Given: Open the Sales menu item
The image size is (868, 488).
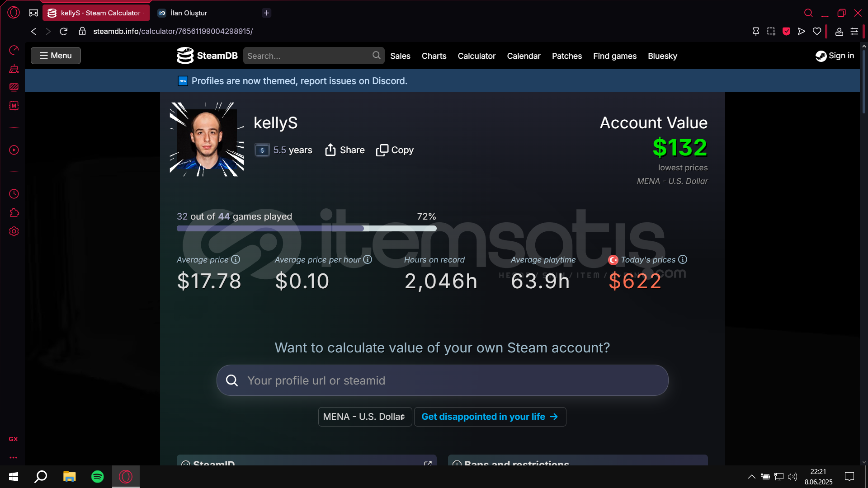Looking at the screenshot, I should point(400,56).
